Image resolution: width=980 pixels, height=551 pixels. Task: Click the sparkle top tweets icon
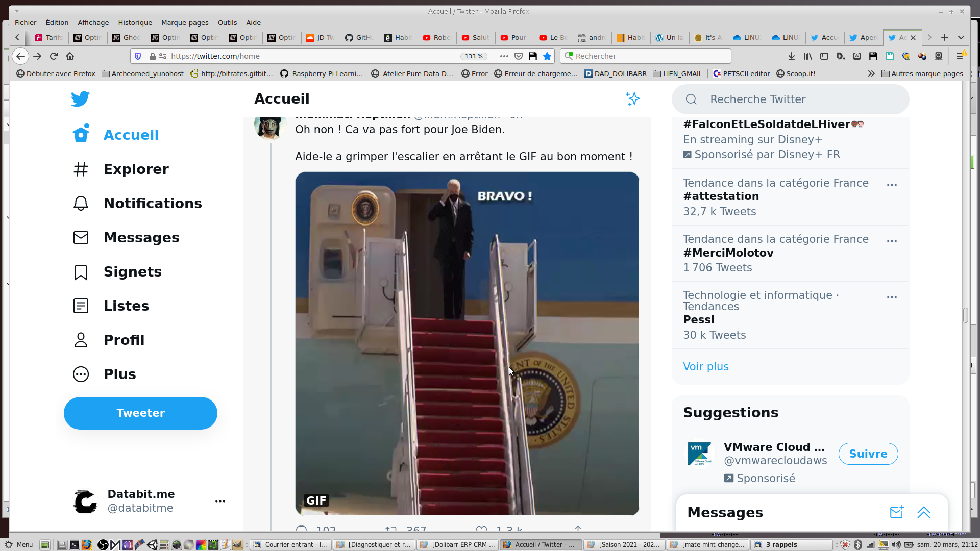632,98
